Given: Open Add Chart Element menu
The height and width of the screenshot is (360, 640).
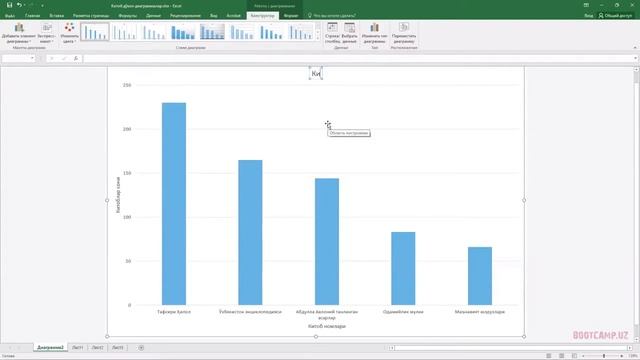Looking at the screenshot, I should [19, 33].
